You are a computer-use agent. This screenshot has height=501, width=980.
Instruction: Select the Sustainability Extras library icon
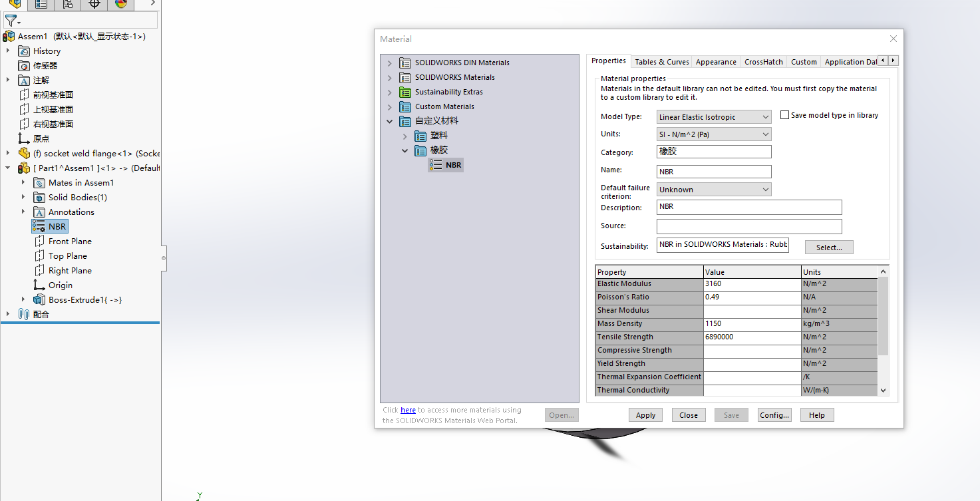click(405, 92)
